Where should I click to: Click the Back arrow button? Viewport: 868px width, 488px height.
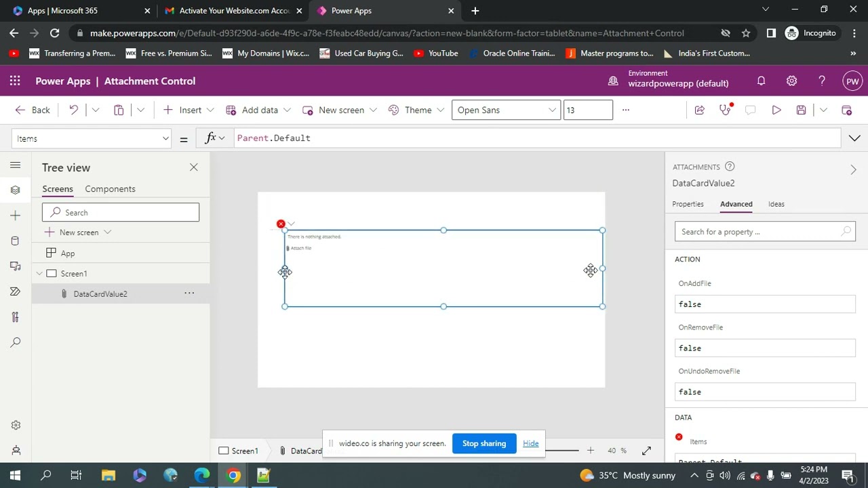tap(33, 110)
